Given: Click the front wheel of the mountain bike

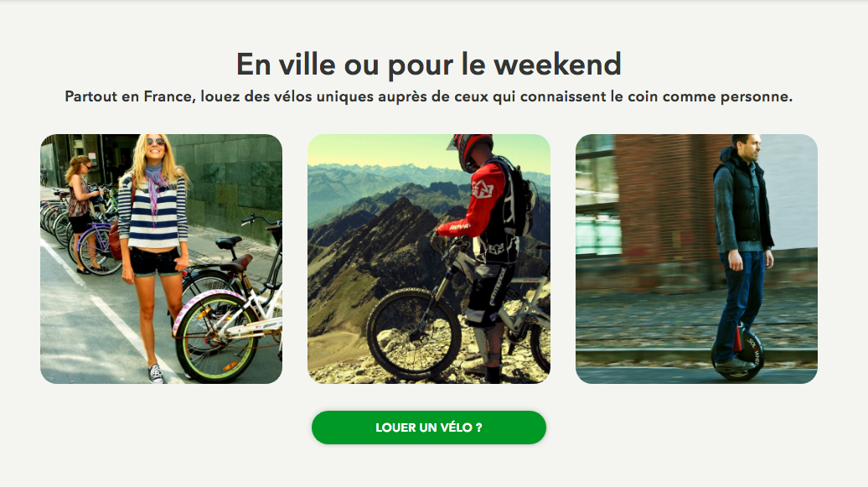Looking at the screenshot, I should point(414,334).
